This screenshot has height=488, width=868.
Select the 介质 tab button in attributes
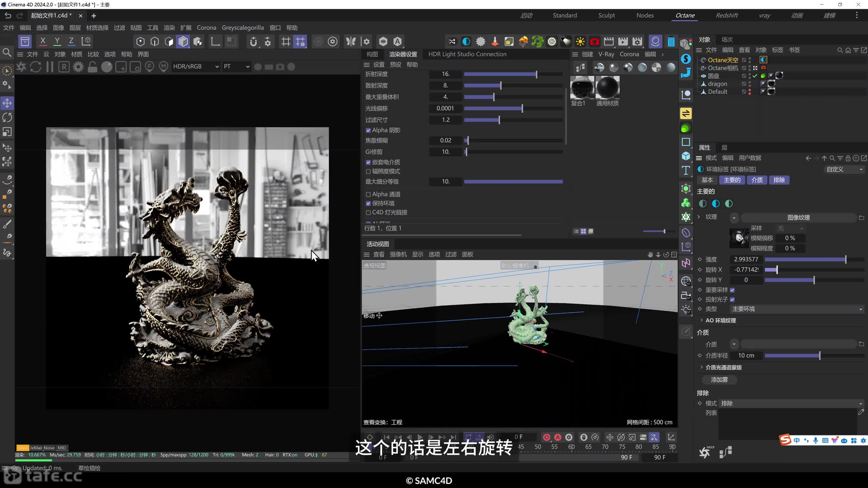coord(757,180)
